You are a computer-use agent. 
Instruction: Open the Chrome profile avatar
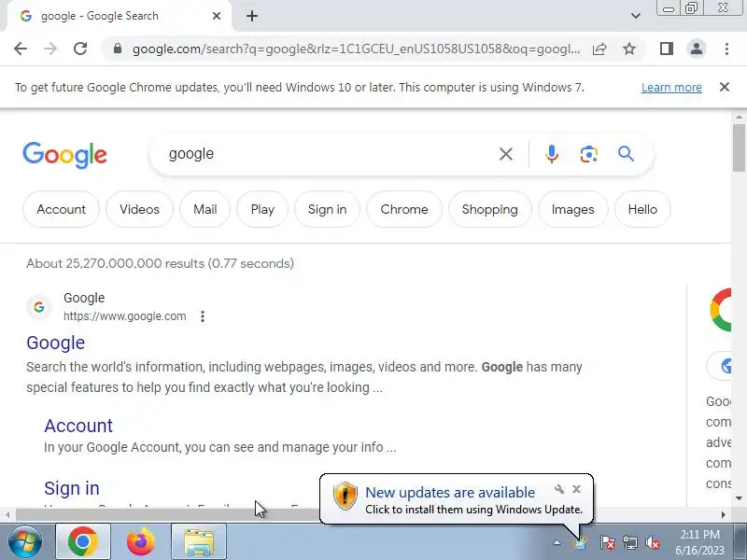[x=697, y=49]
